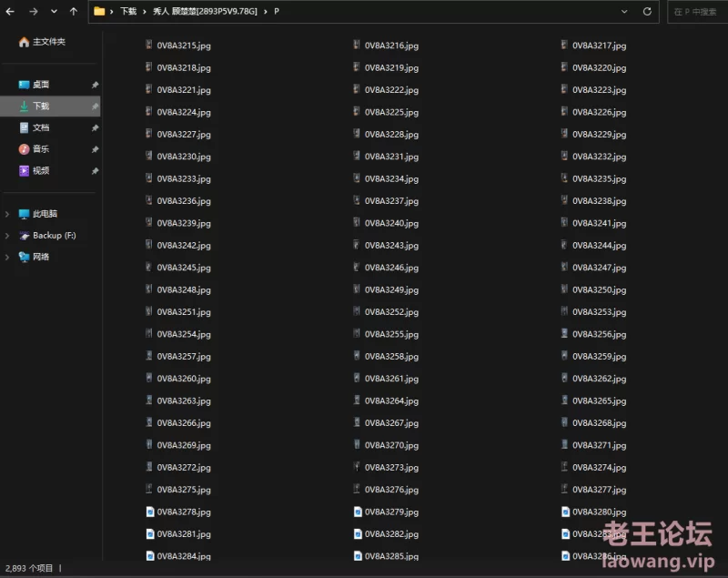This screenshot has width=728, height=578.
Task: Click the search box field
Action: coord(697,12)
